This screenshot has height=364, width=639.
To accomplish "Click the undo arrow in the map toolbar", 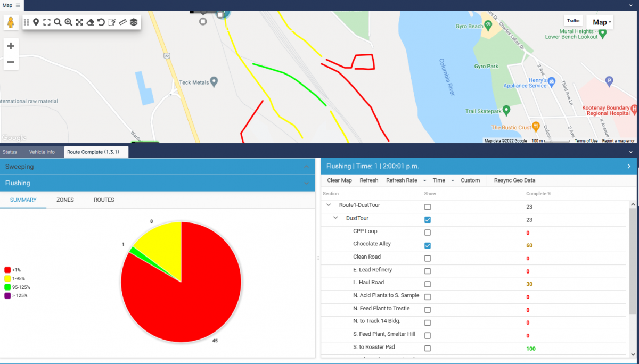I will point(101,22).
